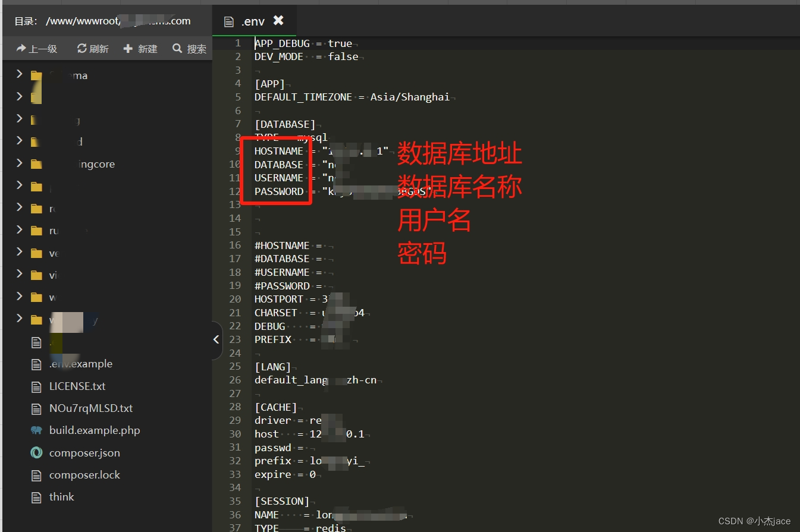Expand the folder starting with 'vi'
Image resolution: width=800 pixels, height=532 pixels.
point(19,274)
